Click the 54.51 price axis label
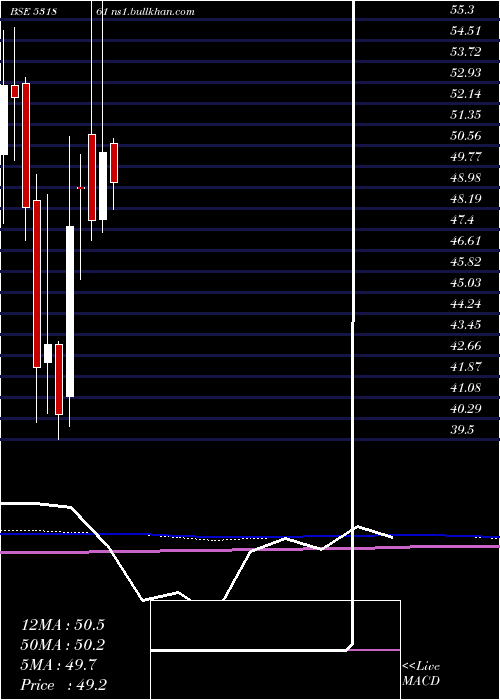The height and width of the screenshot is (700, 500). click(x=465, y=31)
